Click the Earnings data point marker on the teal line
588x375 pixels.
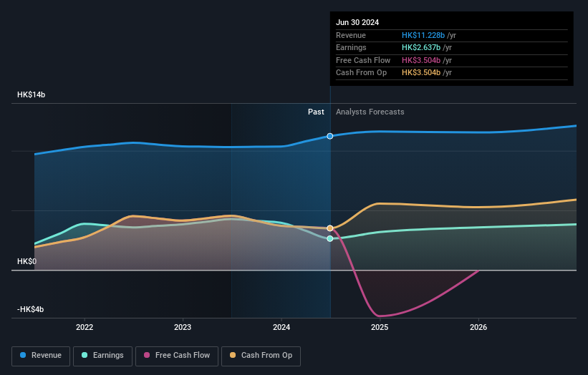coord(329,238)
